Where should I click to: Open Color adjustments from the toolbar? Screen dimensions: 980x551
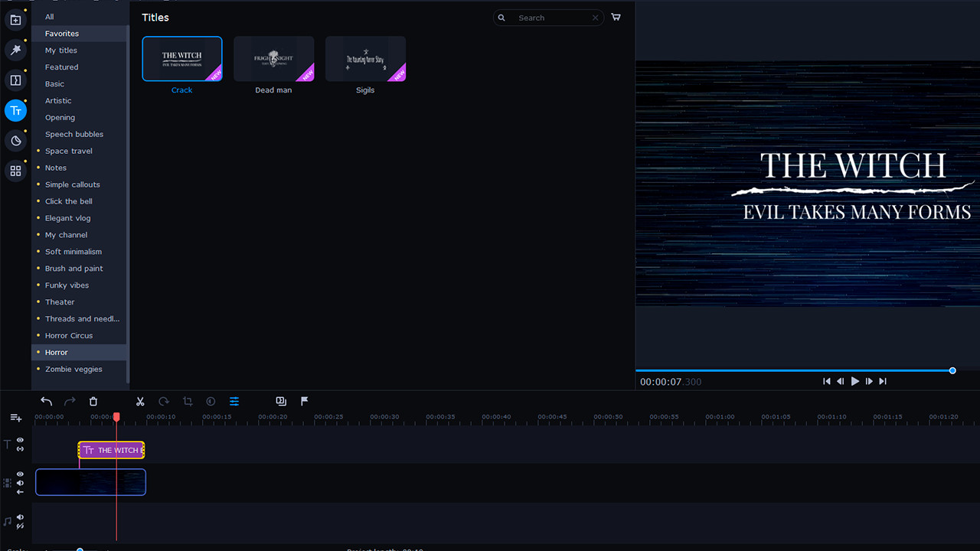[x=210, y=401]
